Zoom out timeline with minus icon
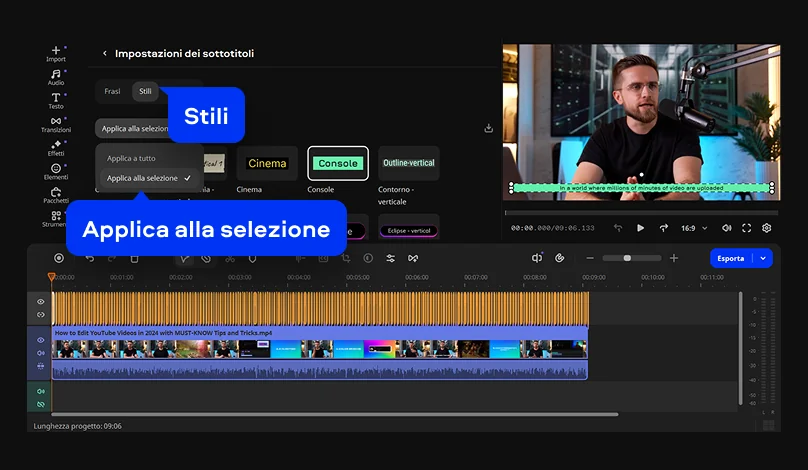Viewport: 808px width, 470px height. [x=590, y=258]
